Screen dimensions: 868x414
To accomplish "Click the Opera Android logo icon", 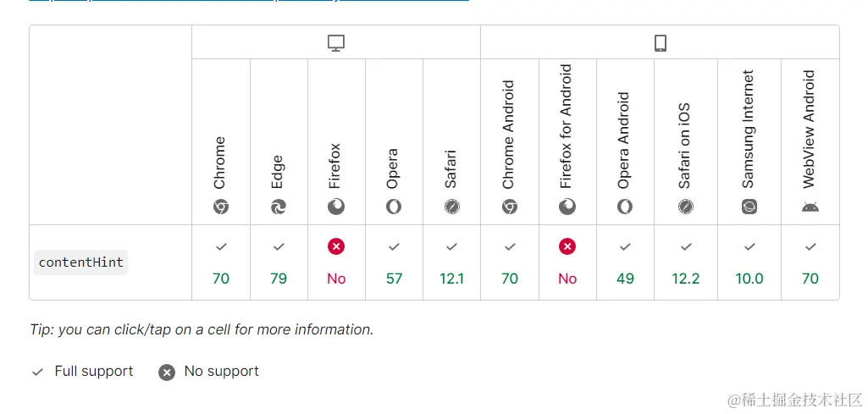I will click(x=625, y=207).
